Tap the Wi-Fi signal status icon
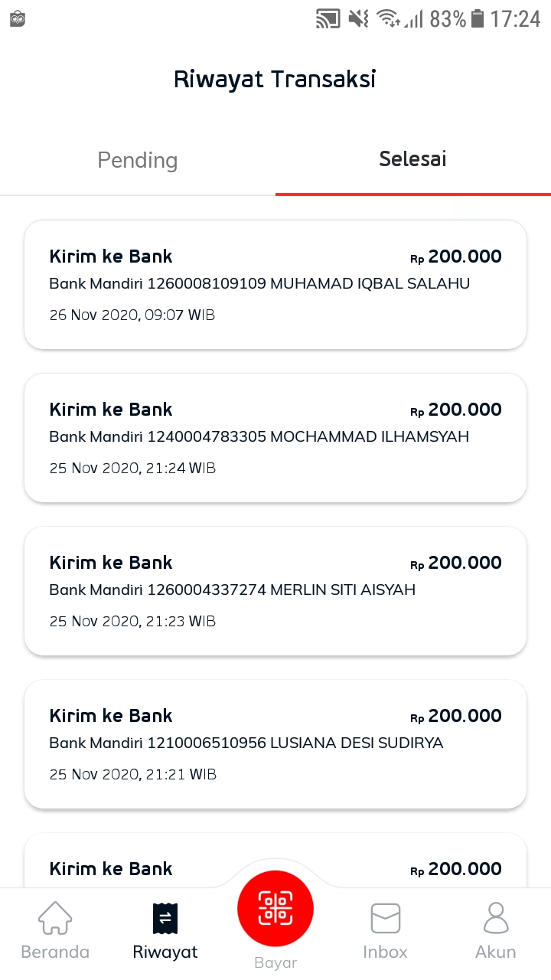Viewport: 551px width, 980px height. click(390, 18)
